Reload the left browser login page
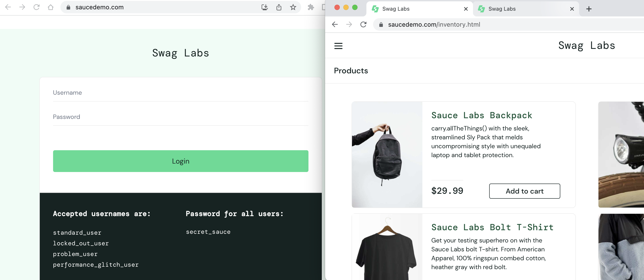This screenshot has height=280, width=644. tap(36, 7)
